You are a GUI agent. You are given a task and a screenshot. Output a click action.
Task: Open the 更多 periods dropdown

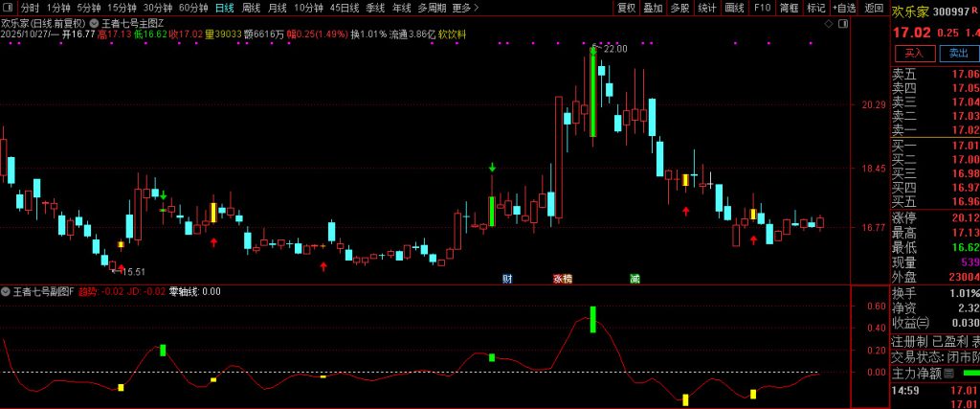click(x=465, y=8)
